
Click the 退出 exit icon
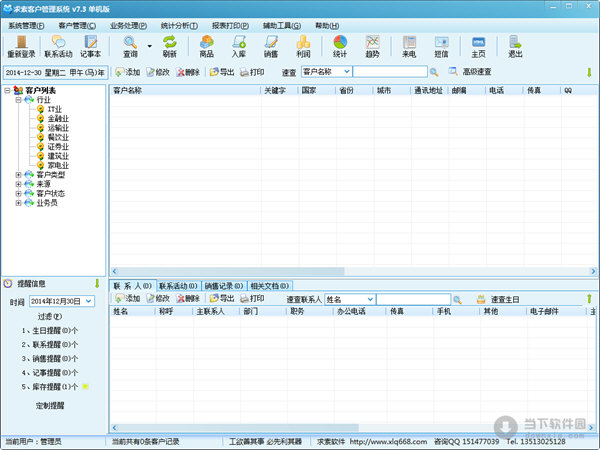tap(515, 46)
